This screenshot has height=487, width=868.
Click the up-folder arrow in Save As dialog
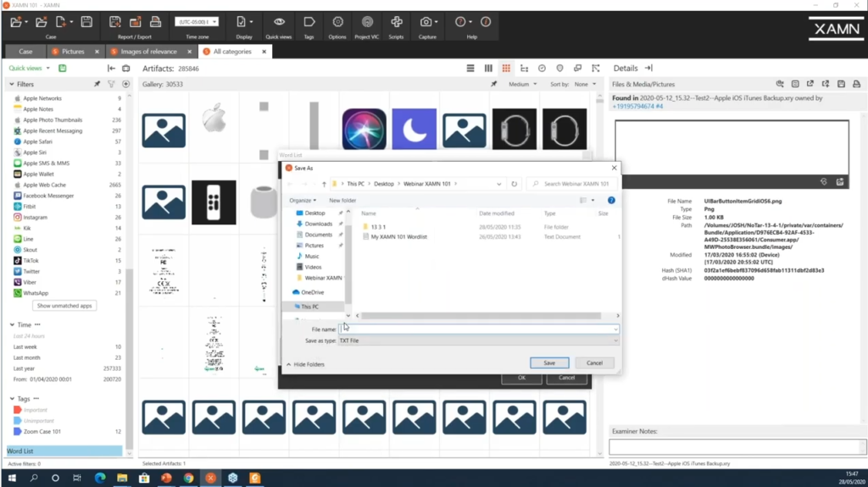pos(324,184)
